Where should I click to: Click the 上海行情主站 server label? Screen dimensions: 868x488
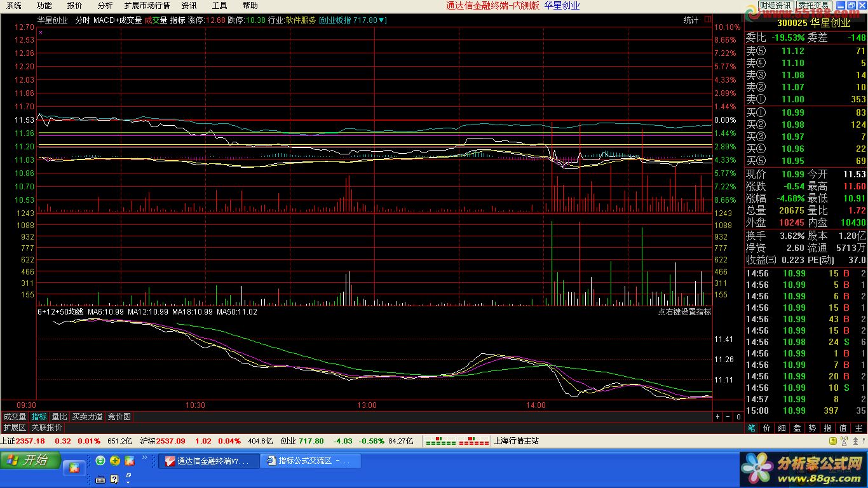click(x=516, y=441)
